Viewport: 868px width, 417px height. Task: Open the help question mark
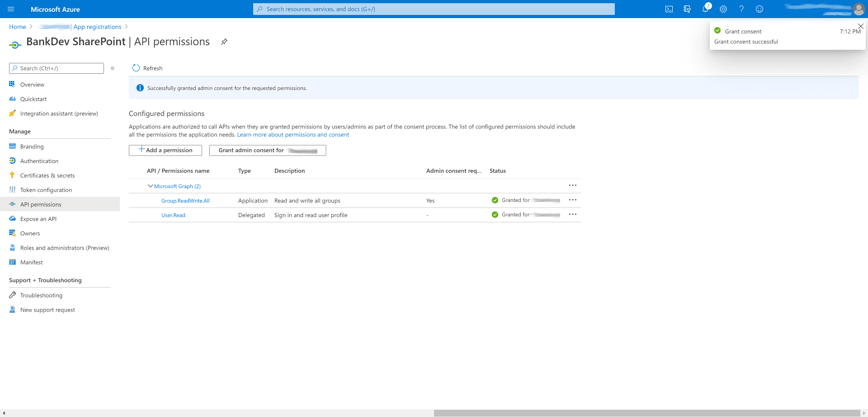tap(741, 9)
